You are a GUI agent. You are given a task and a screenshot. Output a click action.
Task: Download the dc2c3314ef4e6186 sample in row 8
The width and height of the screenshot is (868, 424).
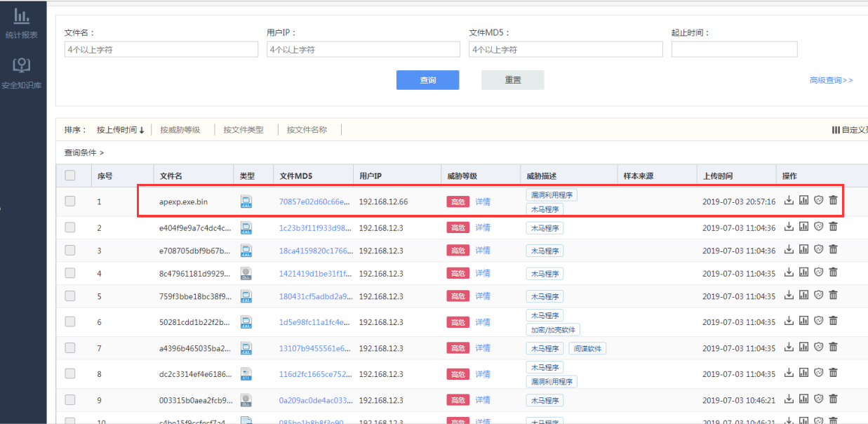coord(789,373)
